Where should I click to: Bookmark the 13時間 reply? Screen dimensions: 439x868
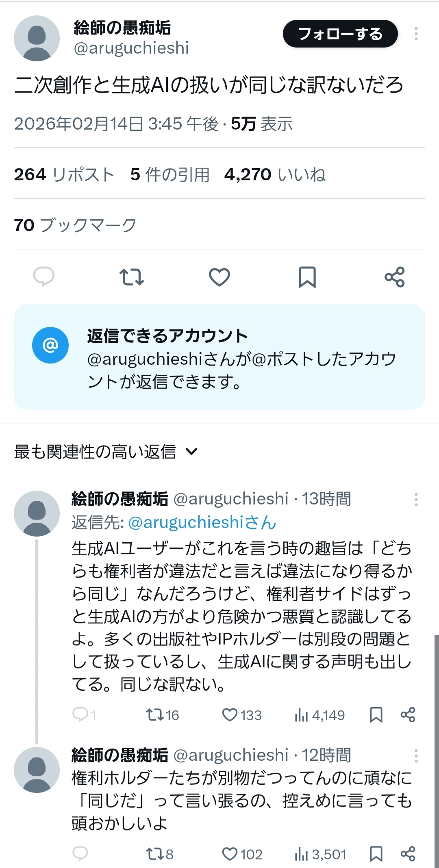(376, 715)
